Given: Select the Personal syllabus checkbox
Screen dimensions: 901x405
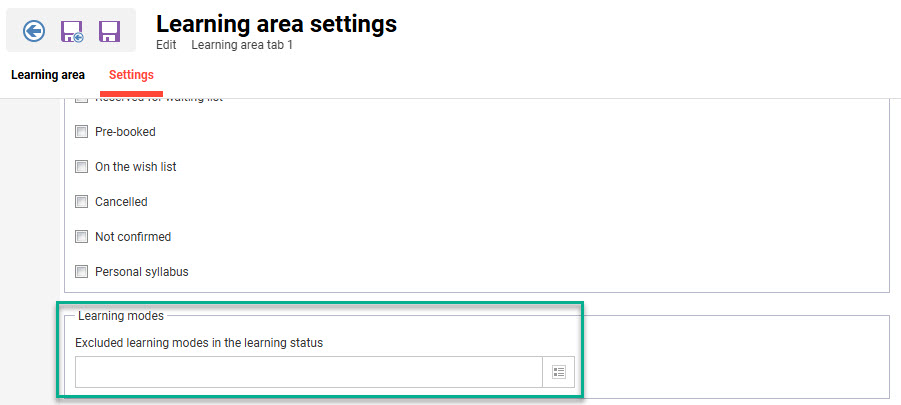Looking at the screenshot, I should [82, 271].
